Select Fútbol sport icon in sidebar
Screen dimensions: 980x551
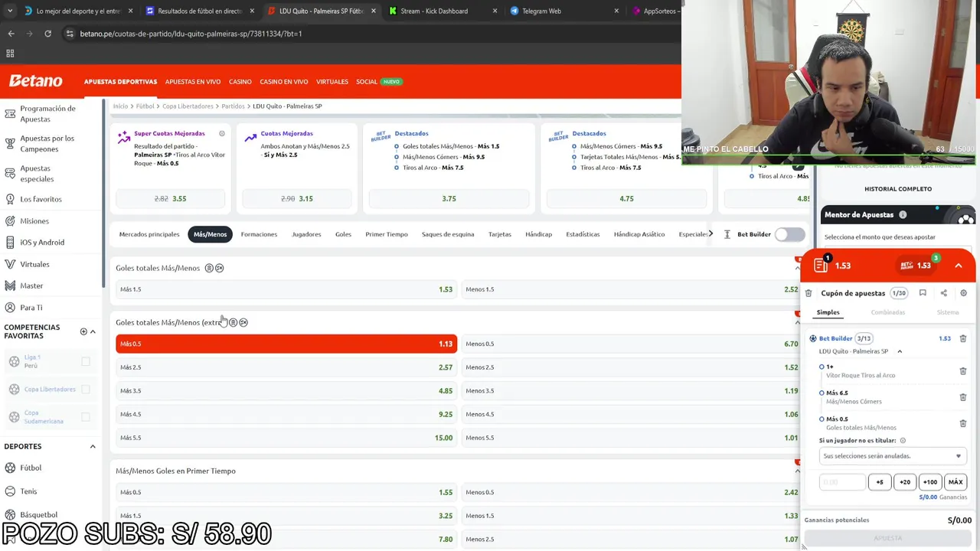click(x=11, y=468)
